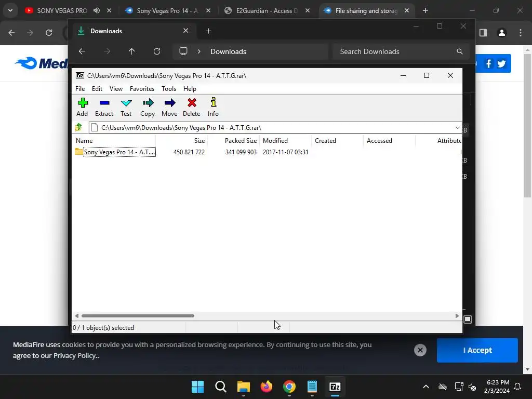
Task: Open File Explorer from taskbar
Action: (x=243, y=387)
